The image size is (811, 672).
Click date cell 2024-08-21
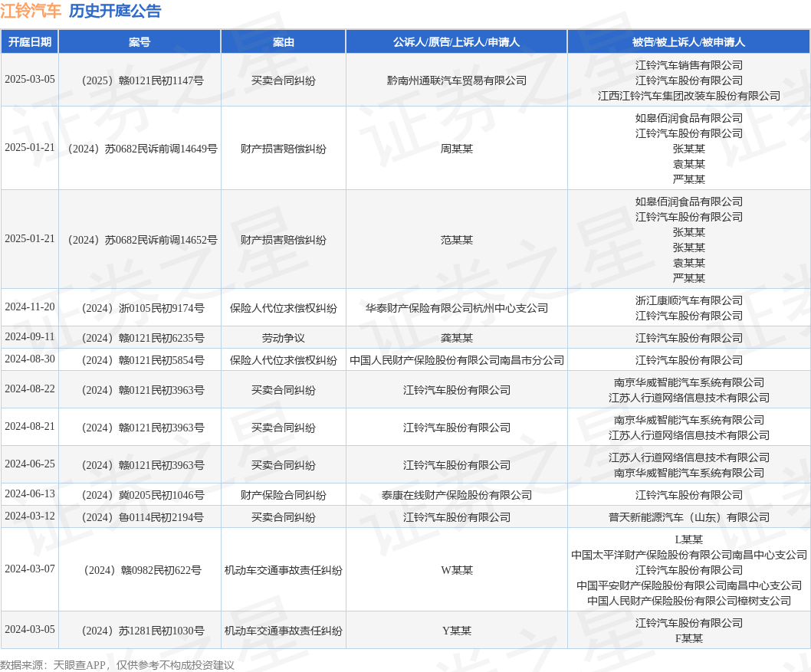(x=29, y=427)
